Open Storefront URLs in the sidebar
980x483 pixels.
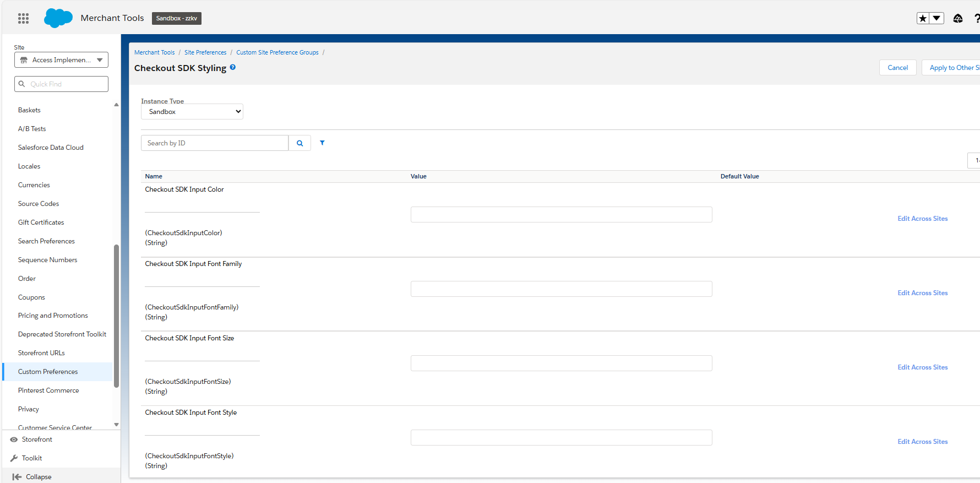click(x=41, y=353)
